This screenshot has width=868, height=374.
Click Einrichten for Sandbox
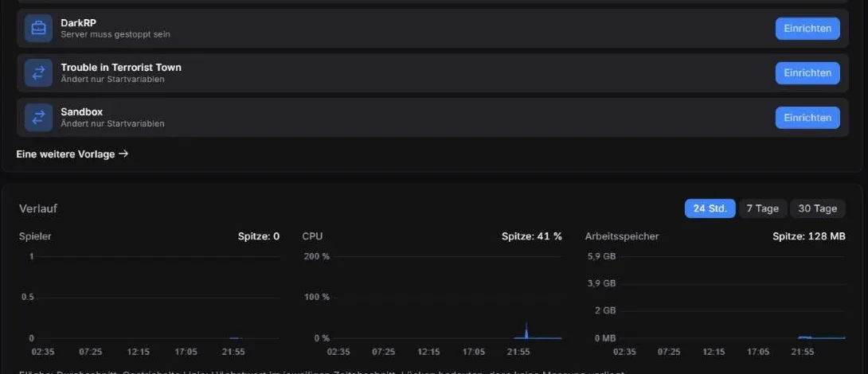click(807, 118)
